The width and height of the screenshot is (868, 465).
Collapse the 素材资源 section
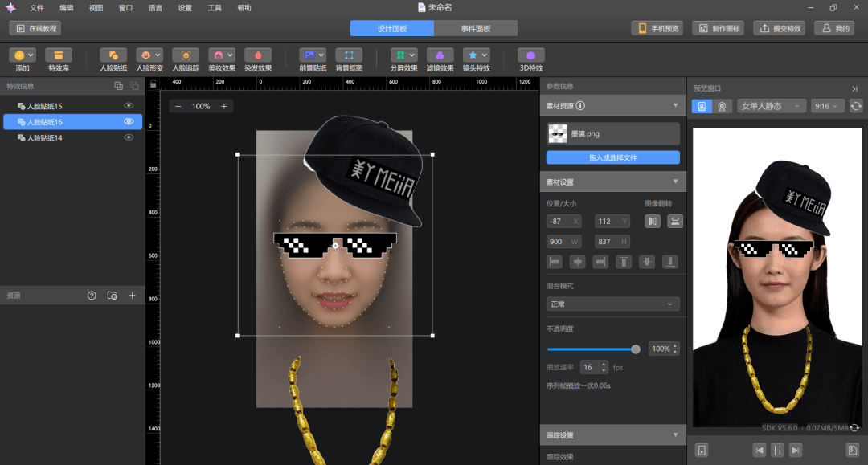pos(675,105)
